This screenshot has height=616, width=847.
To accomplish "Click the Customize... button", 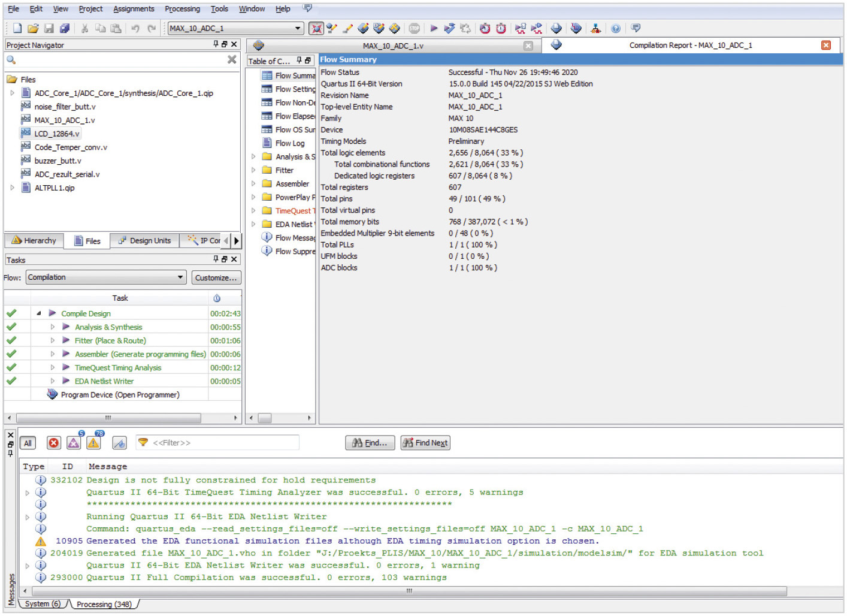I will pyautogui.click(x=216, y=277).
